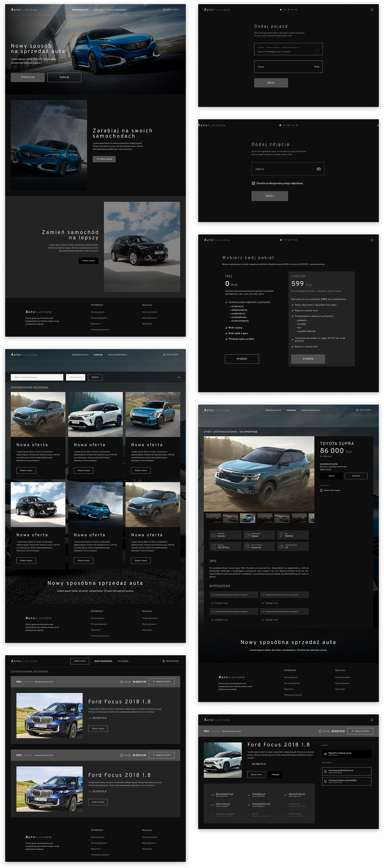384x868 pixels.
Task: Click the lightning icon for Moc 150KM
Action: point(281,535)
